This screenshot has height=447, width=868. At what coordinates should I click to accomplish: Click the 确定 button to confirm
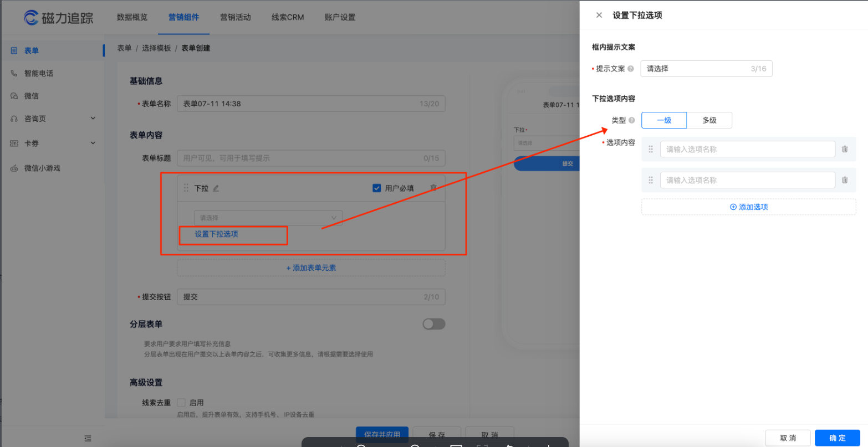[837, 438]
